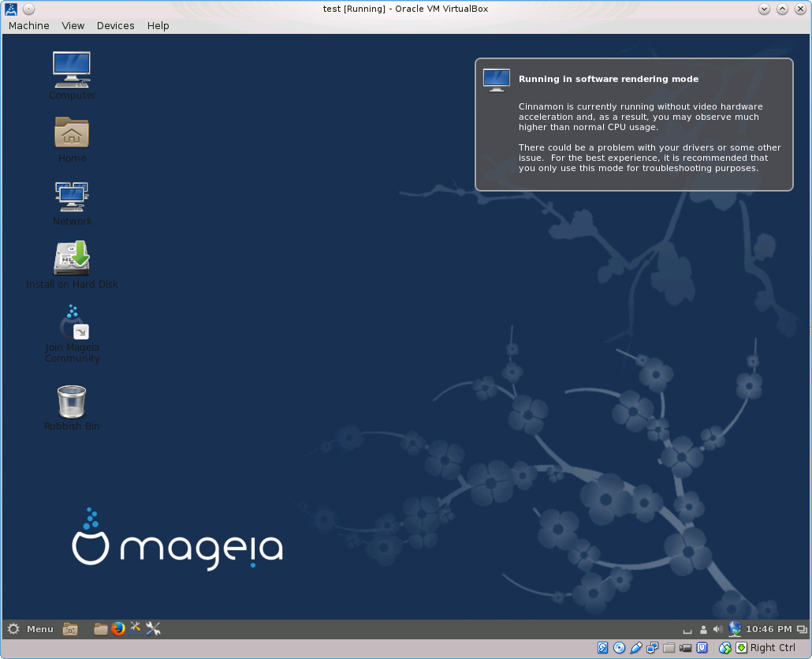Click the round pin button in title bar
This screenshot has height=659, width=812.
[x=29, y=9]
